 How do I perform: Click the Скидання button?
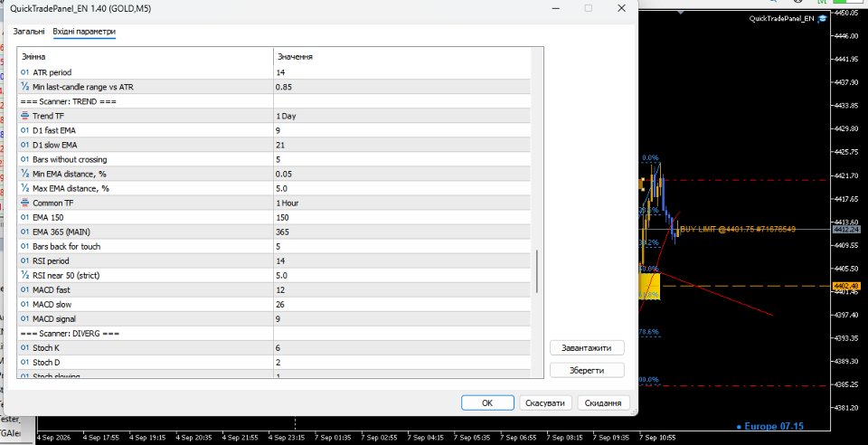point(603,402)
